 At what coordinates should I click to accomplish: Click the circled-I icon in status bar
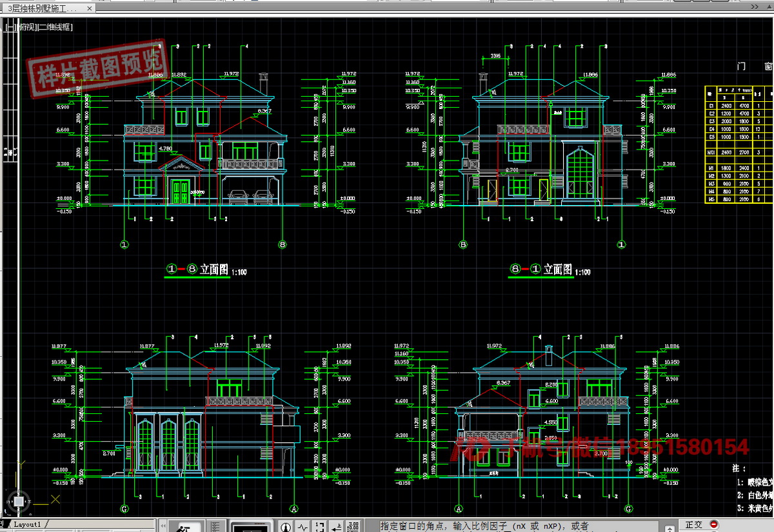(286, 527)
